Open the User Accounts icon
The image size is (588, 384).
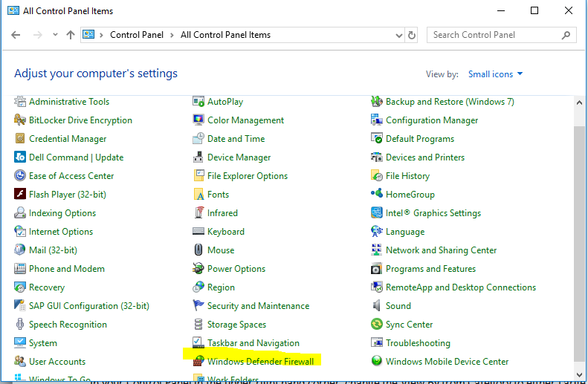click(20, 362)
